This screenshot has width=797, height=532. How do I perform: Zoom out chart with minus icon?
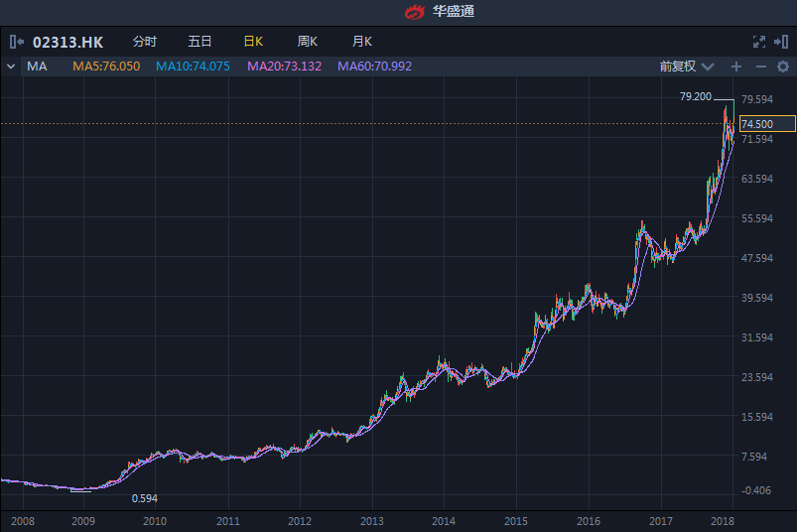[761, 66]
